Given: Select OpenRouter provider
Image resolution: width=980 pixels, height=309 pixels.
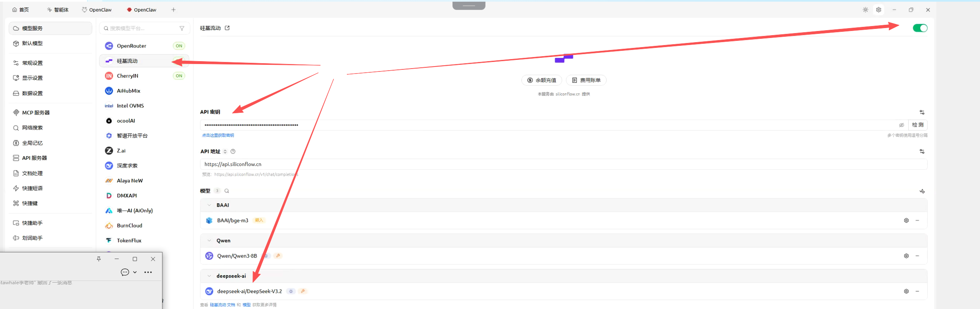Looking at the screenshot, I should (144, 46).
